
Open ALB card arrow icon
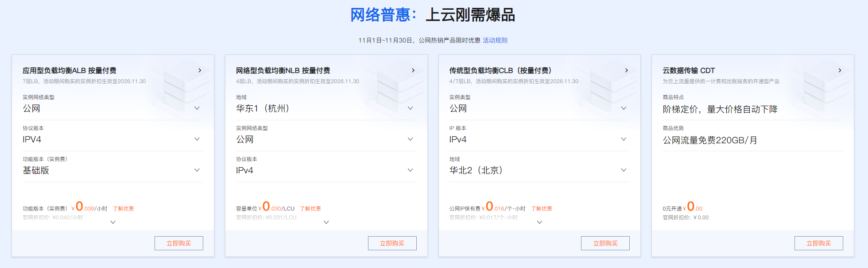[200, 70]
